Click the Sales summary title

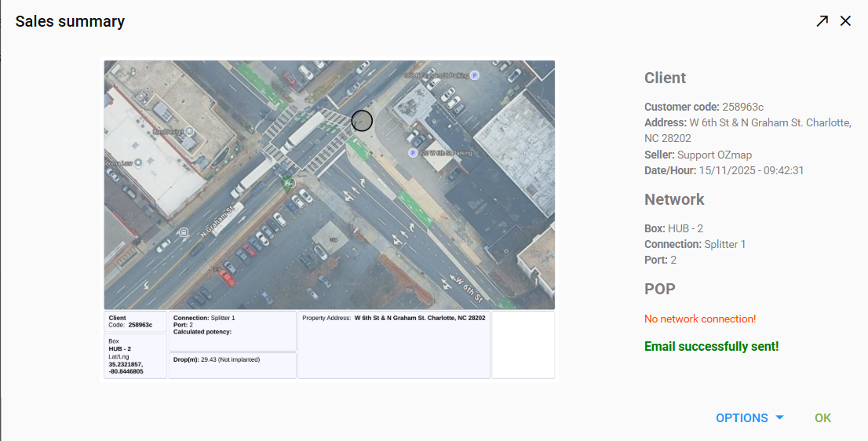point(70,22)
